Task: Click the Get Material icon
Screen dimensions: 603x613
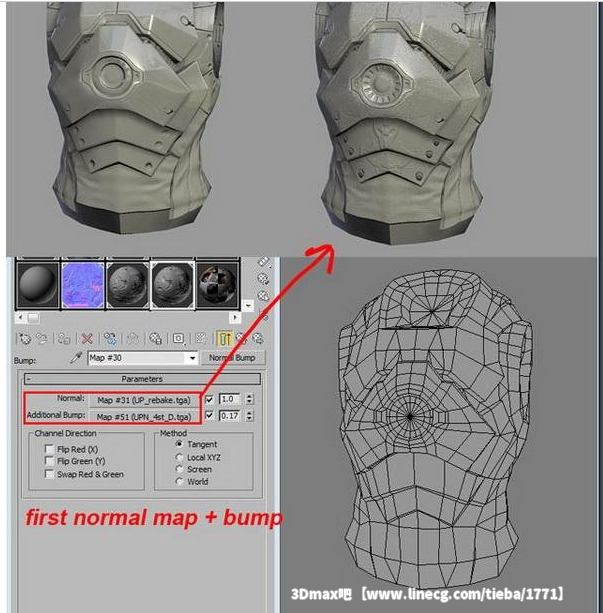Action: (25, 339)
